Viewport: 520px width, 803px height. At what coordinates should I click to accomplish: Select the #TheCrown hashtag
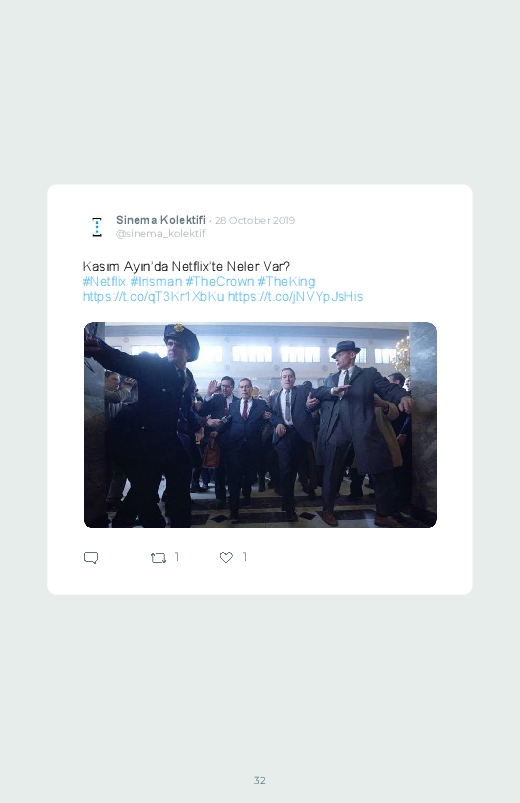[x=220, y=282]
